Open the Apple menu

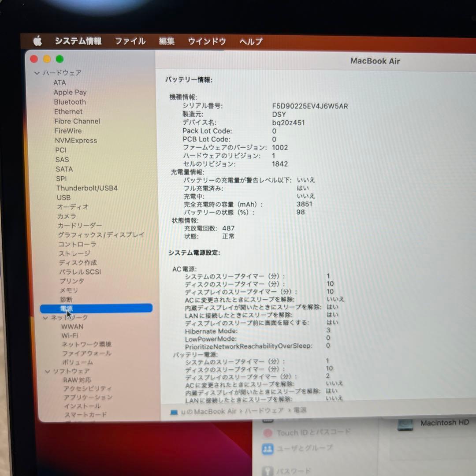(37, 41)
